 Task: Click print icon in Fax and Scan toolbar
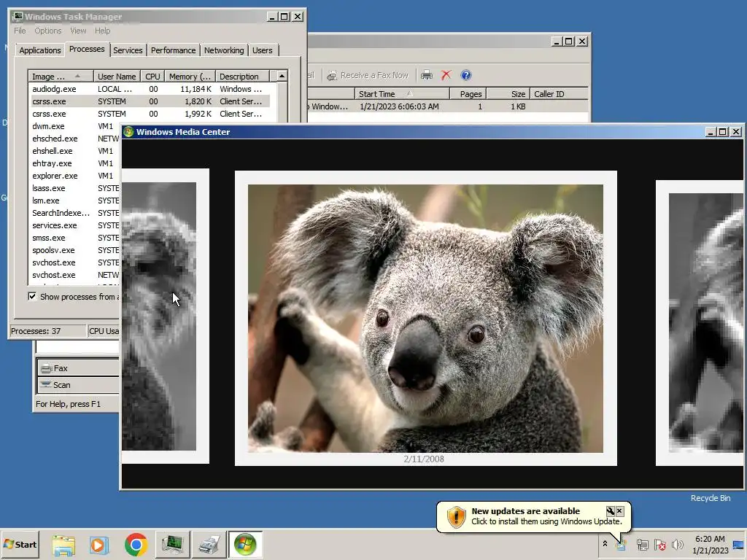tap(427, 75)
